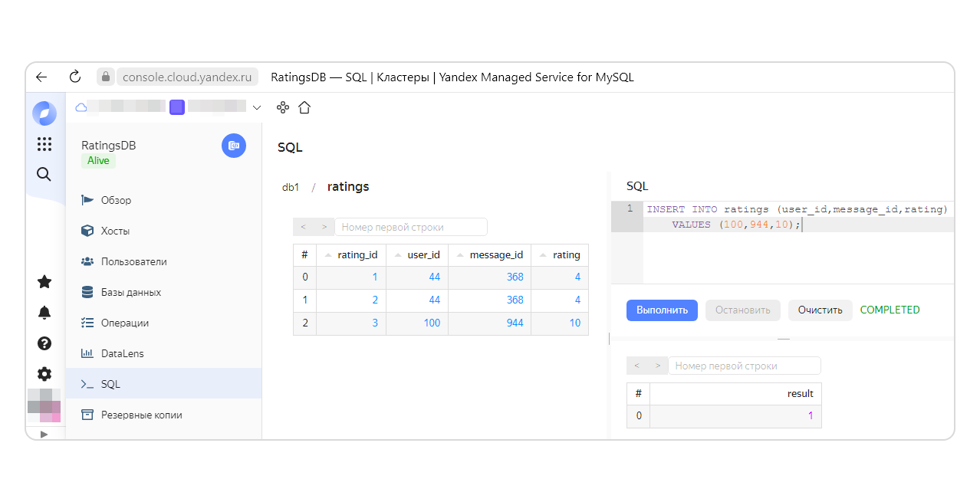Click the db1 breadcrumb link
Viewport: 980px width, 502px height.
tap(291, 187)
